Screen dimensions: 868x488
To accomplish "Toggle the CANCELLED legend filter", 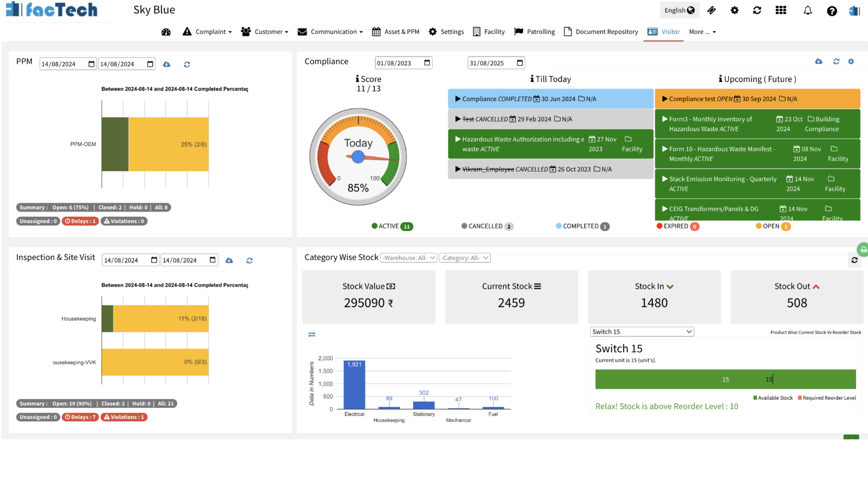I will point(487,226).
